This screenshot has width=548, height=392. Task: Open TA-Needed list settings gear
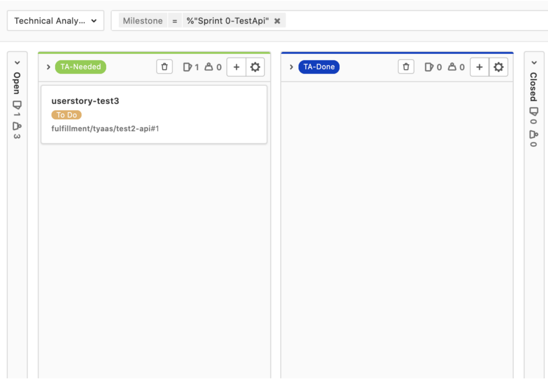[255, 67]
